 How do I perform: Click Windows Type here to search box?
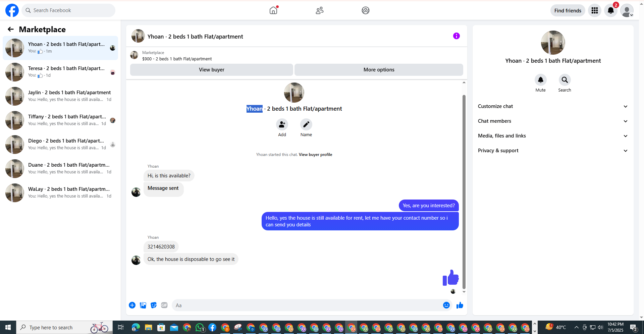tap(64, 327)
